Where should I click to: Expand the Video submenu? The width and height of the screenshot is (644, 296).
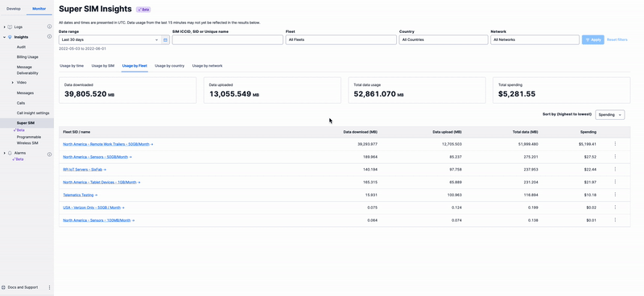[x=13, y=83]
